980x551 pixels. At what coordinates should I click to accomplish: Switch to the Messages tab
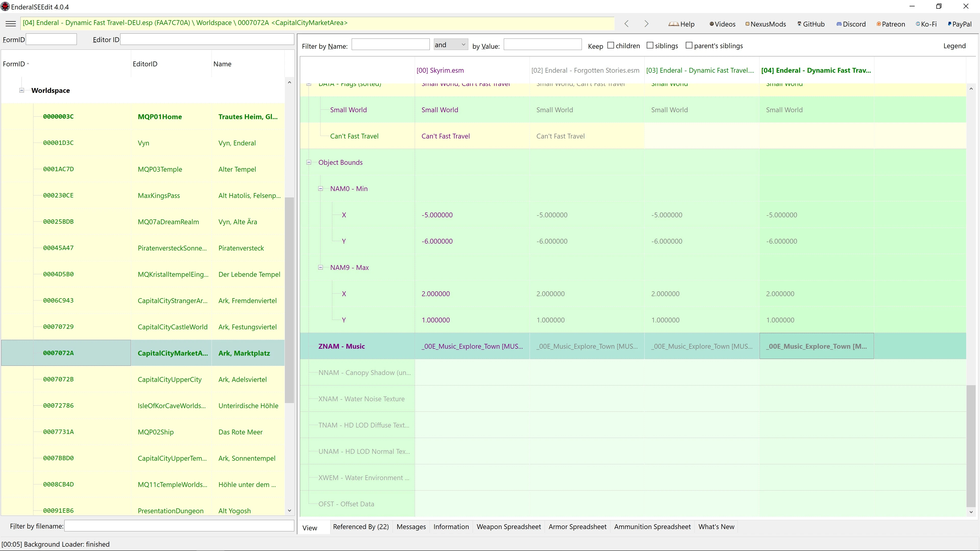(x=411, y=527)
